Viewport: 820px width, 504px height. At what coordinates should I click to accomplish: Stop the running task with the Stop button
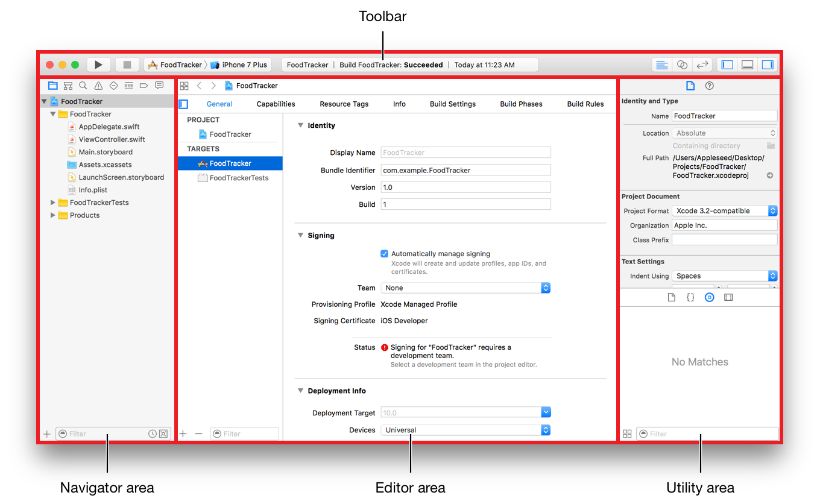pos(127,65)
